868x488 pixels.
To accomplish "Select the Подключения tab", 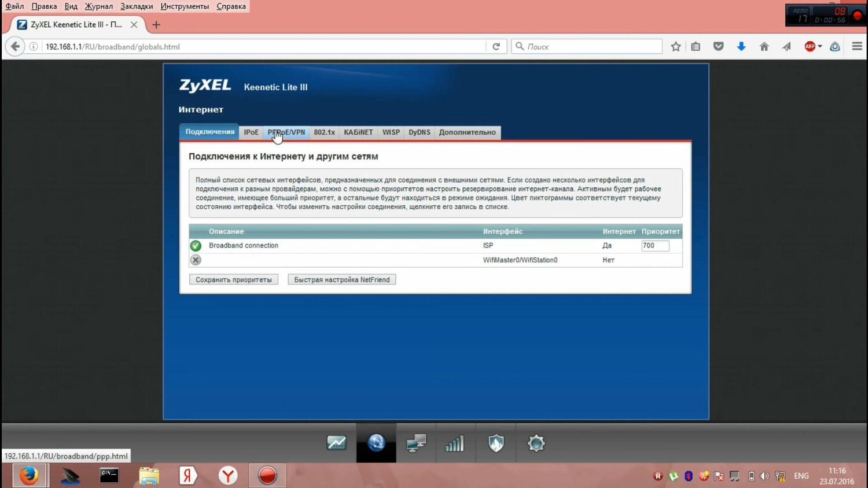I will tap(209, 132).
